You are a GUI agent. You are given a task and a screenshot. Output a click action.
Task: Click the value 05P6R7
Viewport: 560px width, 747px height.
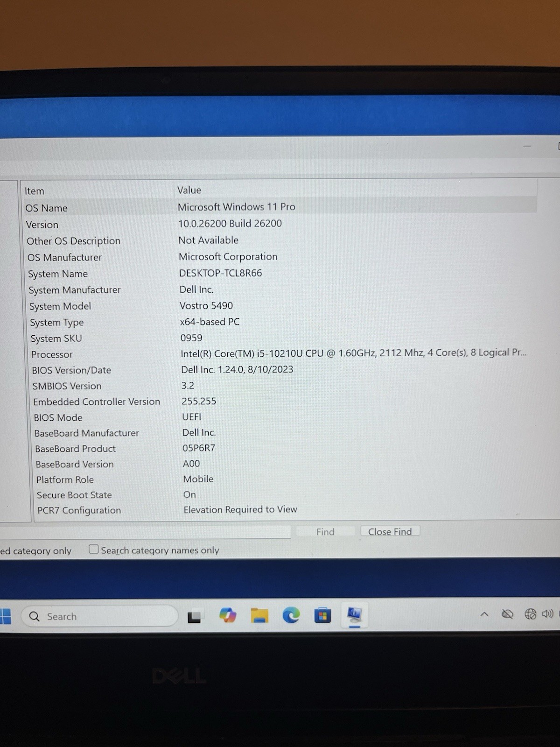199,448
